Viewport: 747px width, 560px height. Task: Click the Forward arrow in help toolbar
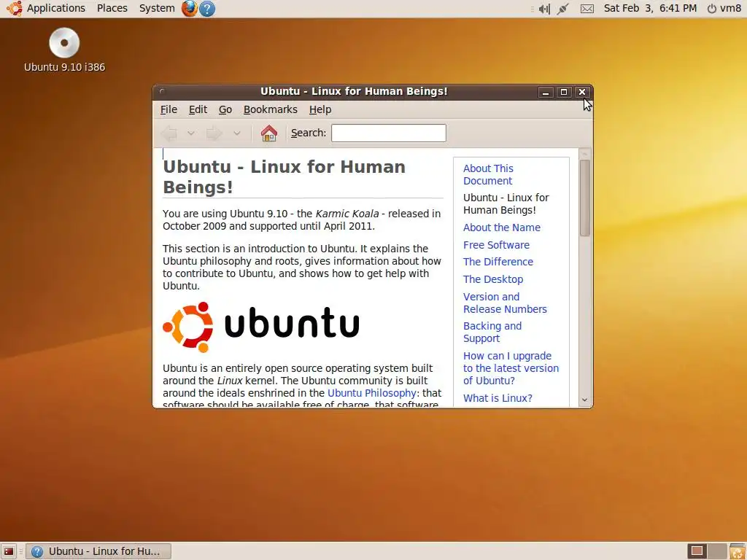(214, 134)
